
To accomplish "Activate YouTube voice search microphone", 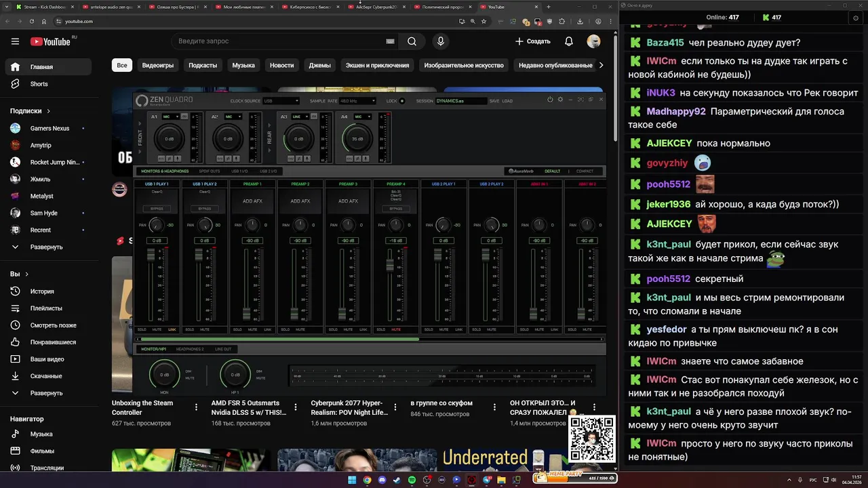I will click(x=441, y=41).
